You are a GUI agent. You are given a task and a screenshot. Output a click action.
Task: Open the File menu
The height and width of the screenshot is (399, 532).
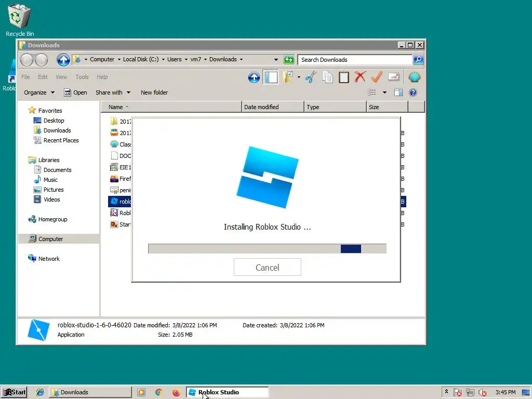(25, 77)
